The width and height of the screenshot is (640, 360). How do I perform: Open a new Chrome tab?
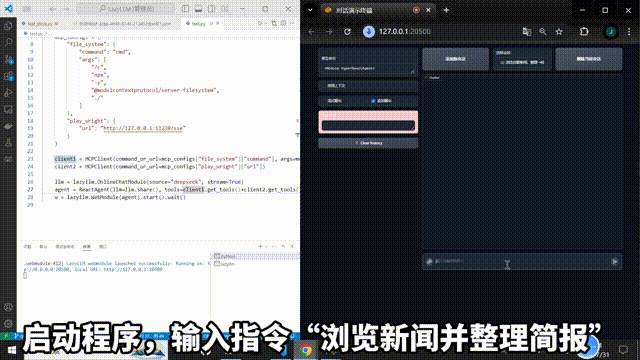(446, 10)
